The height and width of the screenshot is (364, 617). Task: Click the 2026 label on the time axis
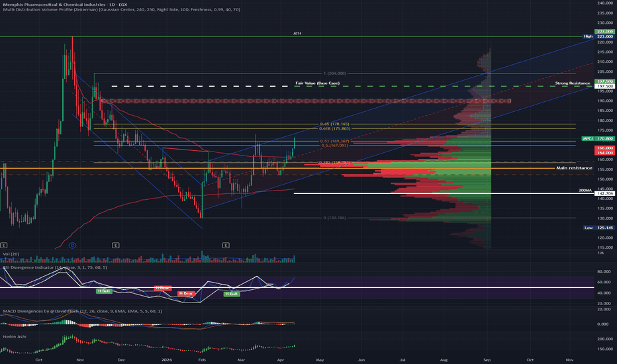coord(166,359)
